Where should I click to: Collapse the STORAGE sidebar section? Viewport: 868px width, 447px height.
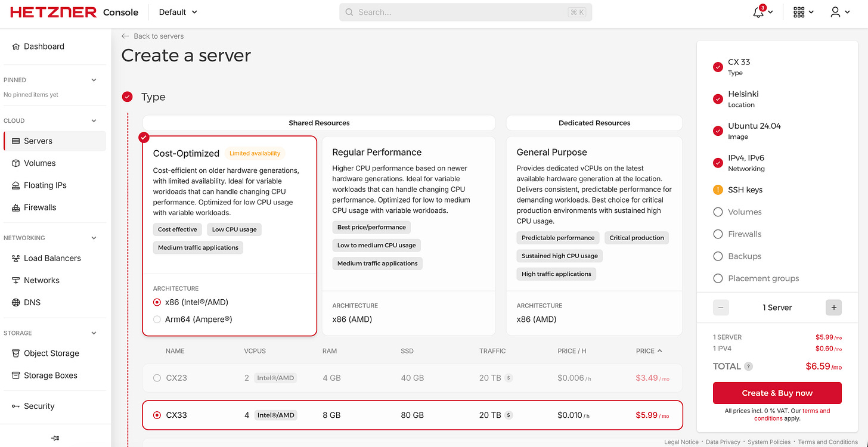coord(94,333)
